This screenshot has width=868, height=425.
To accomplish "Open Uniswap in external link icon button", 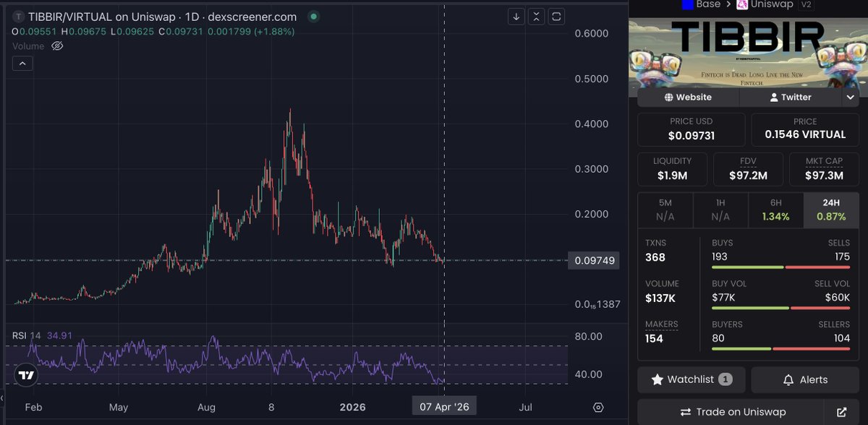I will tap(841, 412).
